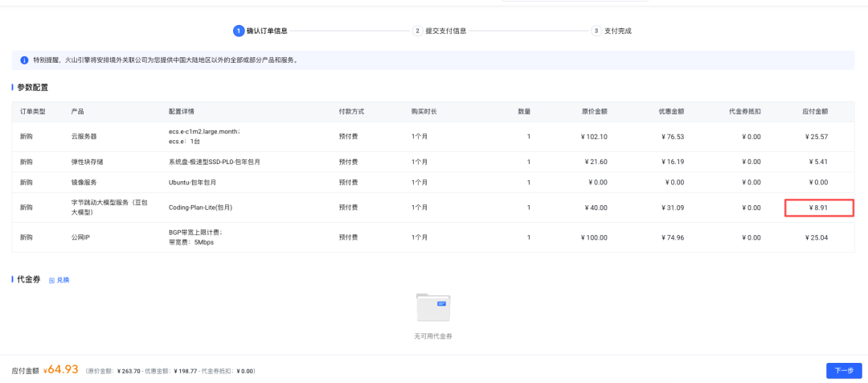Screen dimensions: 868x383
Task: Click the ¥25.57 payable amount
Action: coord(817,137)
